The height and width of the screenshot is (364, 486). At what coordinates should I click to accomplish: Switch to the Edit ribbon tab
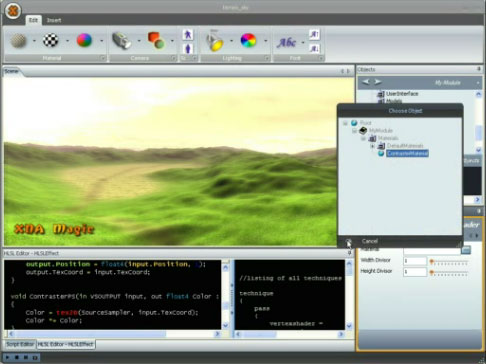(33, 20)
